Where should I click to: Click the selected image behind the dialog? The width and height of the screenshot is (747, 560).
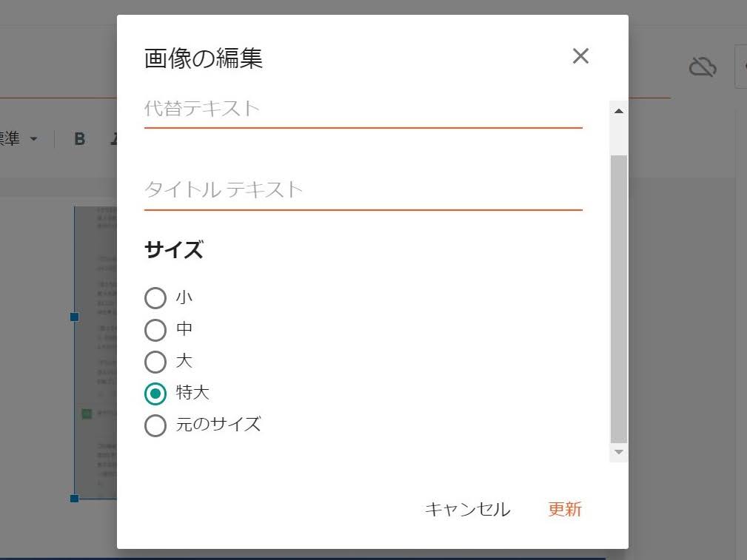pos(96,352)
